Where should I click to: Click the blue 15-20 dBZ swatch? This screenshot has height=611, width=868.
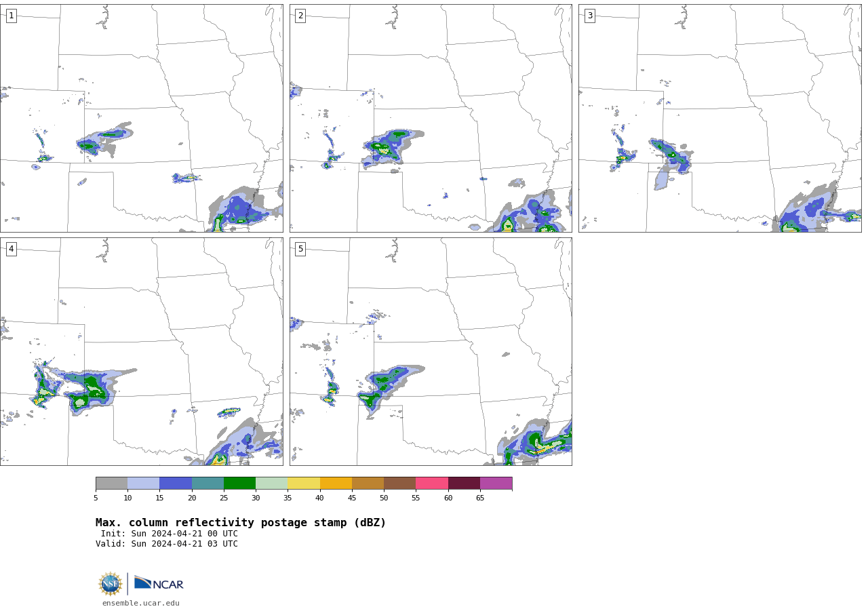(176, 484)
